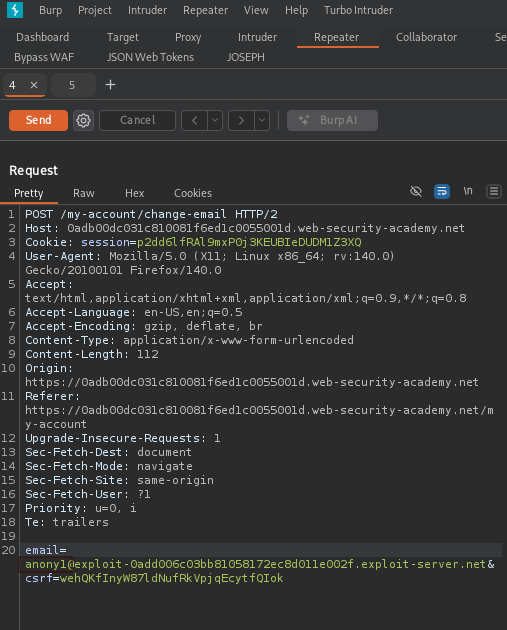The height and width of the screenshot is (630, 507).
Task: Go forward to next request arrow
Action: point(241,121)
